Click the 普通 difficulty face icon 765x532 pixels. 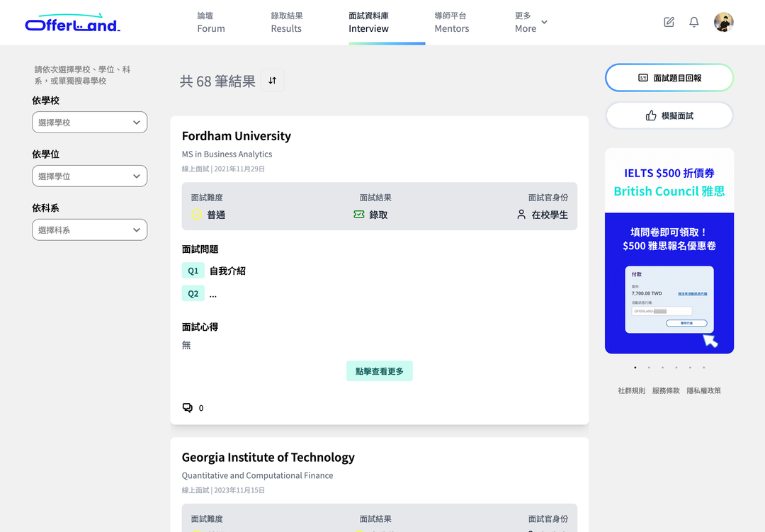pos(197,214)
